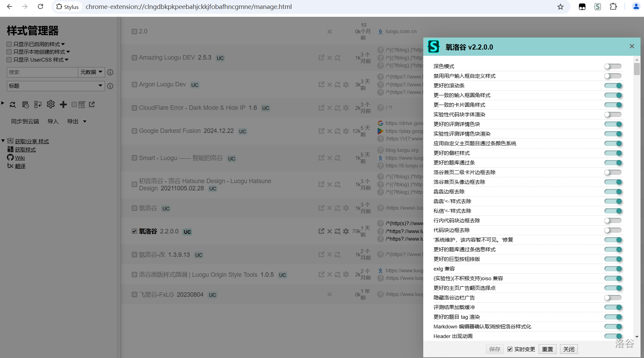
Task: Click the 导入 import button
Action: (53, 122)
